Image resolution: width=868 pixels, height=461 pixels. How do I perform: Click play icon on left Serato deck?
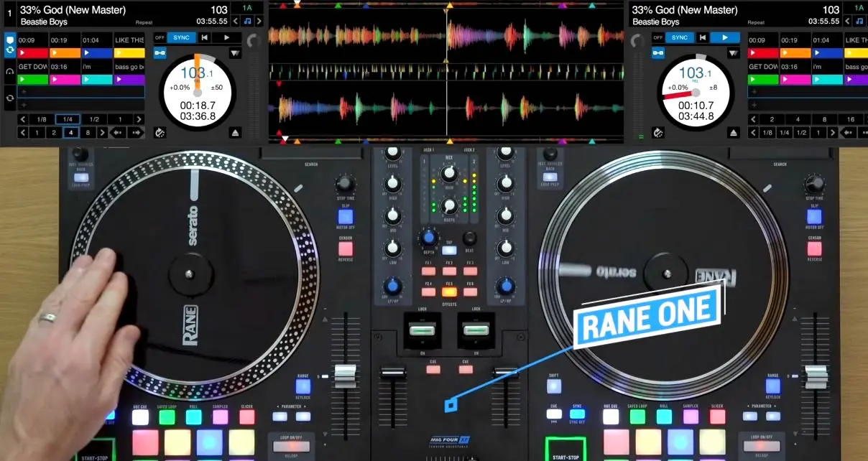[x=227, y=37]
